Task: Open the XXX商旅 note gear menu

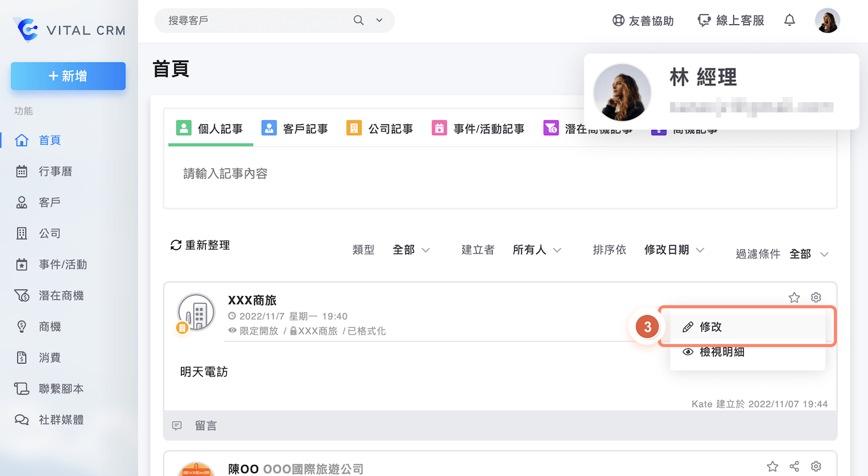Action: click(x=816, y=298)
